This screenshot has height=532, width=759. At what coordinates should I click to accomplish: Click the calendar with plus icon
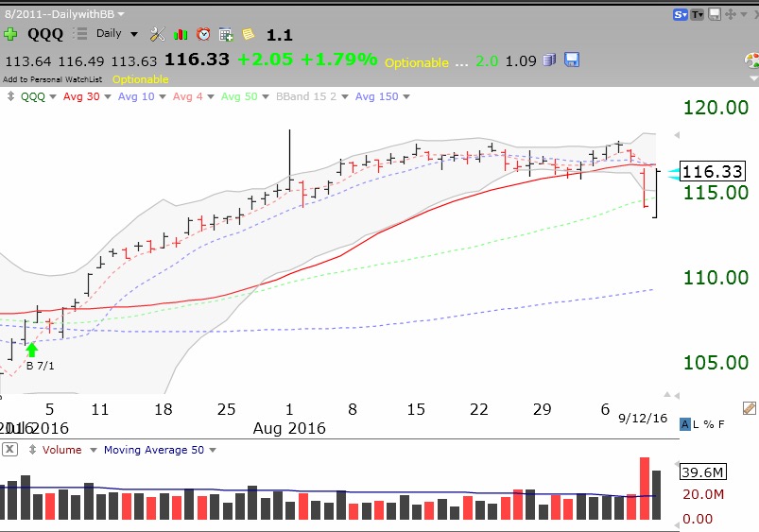(226, 34)
